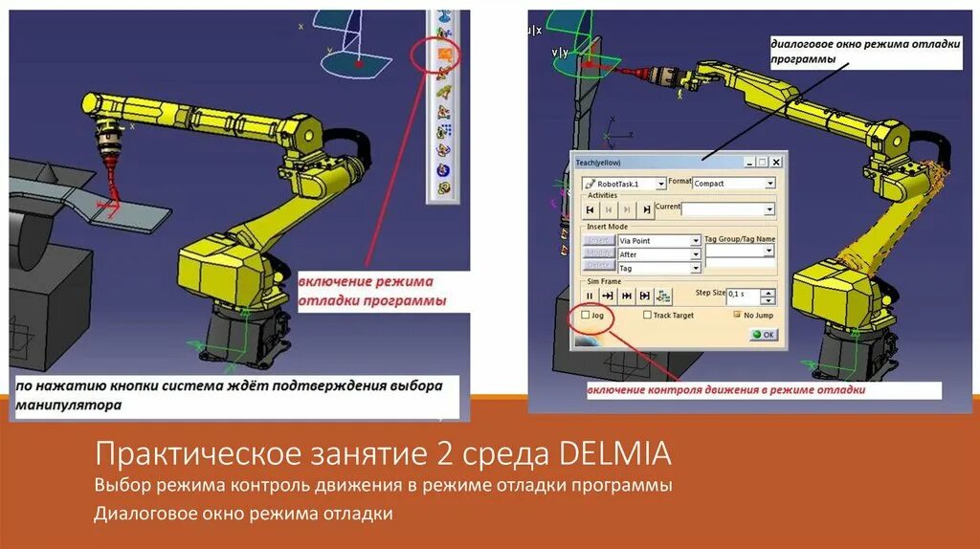Step forward one frame in Sim Frame
The height and width of the screenshot is (549, 980).
click(608, 296)
